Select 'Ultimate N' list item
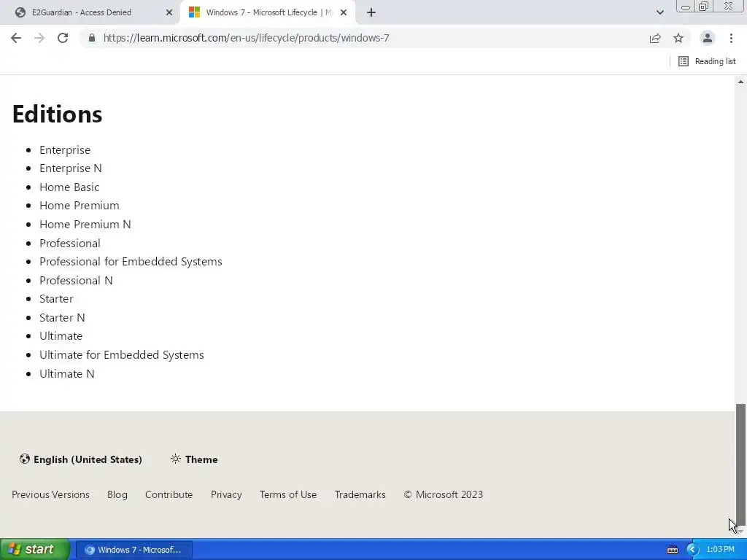Viewport: 747px width, 560px height. [x=67, y=374]
